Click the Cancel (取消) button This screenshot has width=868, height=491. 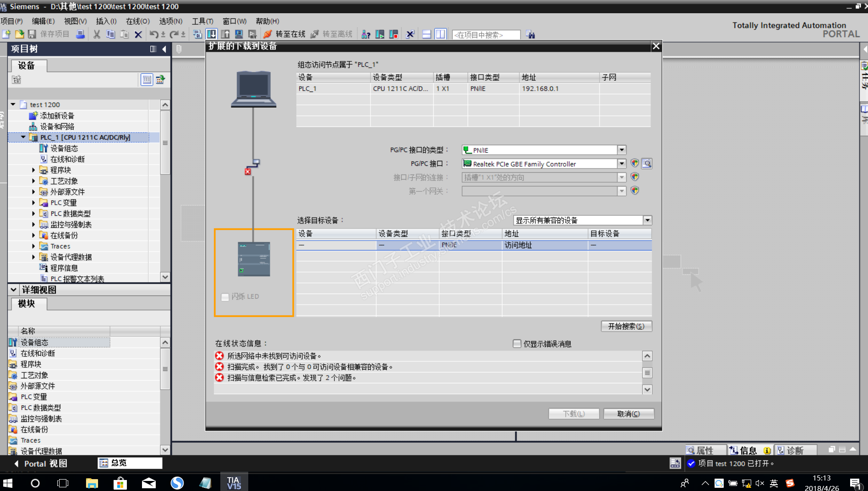pyautogui.click(x=628, y=414)
